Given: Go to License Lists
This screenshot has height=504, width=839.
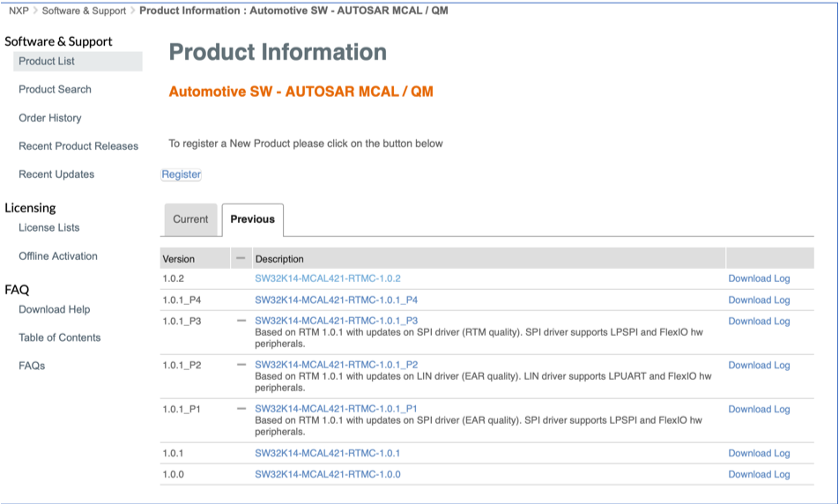Looking at the screenshot, I should 49,228.
